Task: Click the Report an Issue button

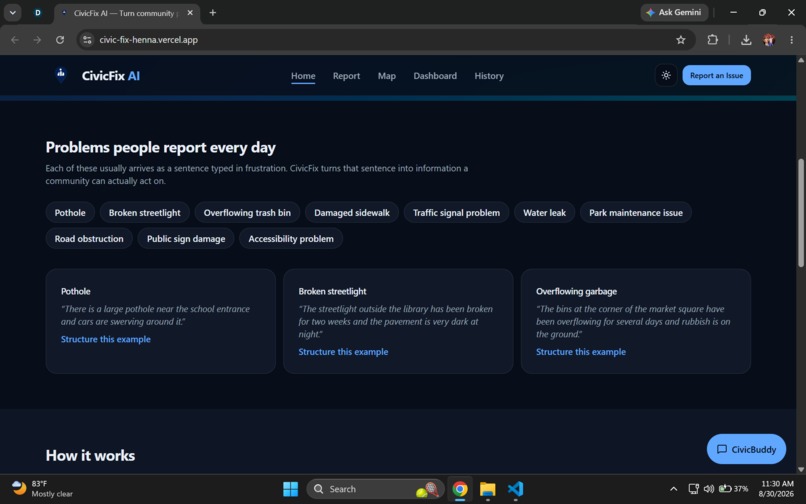Action: (x=716, y=76)
